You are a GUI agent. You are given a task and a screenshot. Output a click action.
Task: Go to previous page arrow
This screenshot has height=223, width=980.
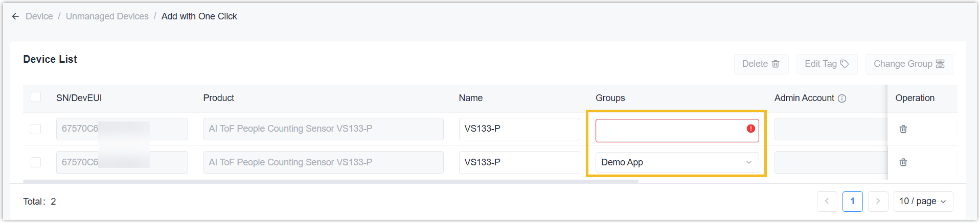coord(827,201)
